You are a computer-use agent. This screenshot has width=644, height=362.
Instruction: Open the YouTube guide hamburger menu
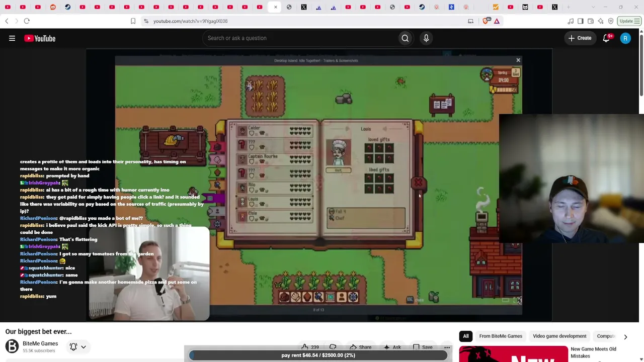point(12,38)
